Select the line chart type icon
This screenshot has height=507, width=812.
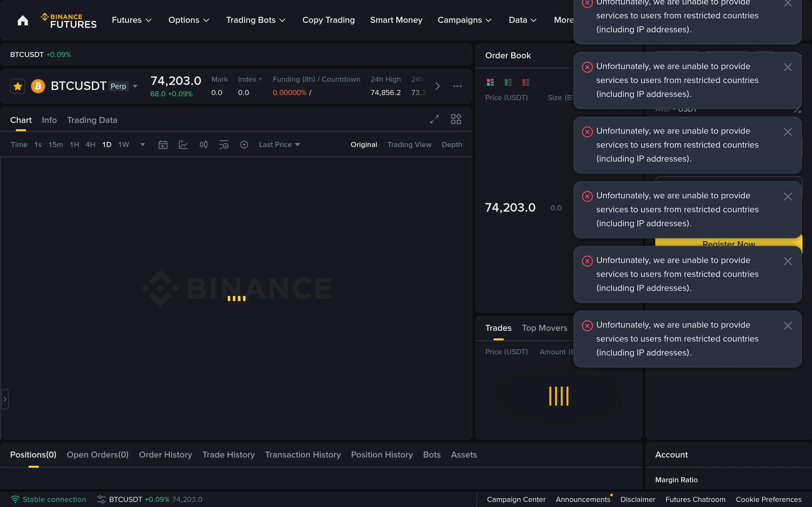click(x=183, y=144)
